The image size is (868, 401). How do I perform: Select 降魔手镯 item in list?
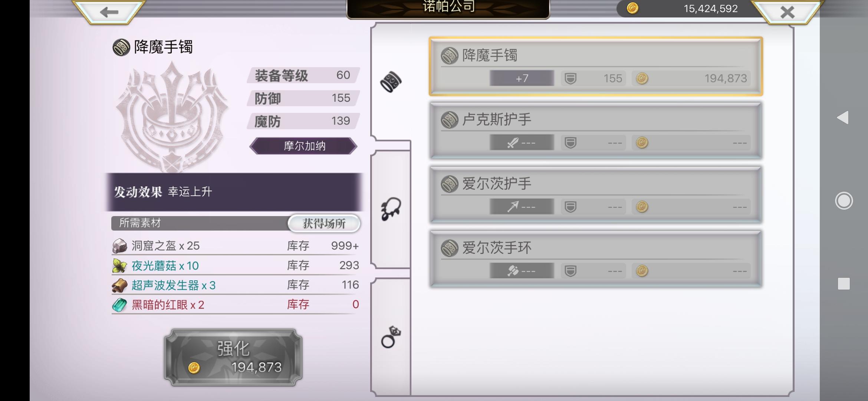(x=596, y=66)
